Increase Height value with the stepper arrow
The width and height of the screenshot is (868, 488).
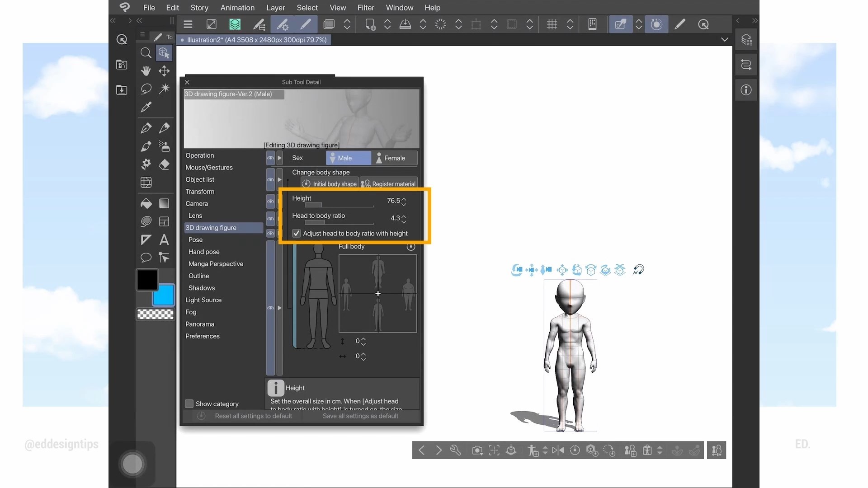404,198
